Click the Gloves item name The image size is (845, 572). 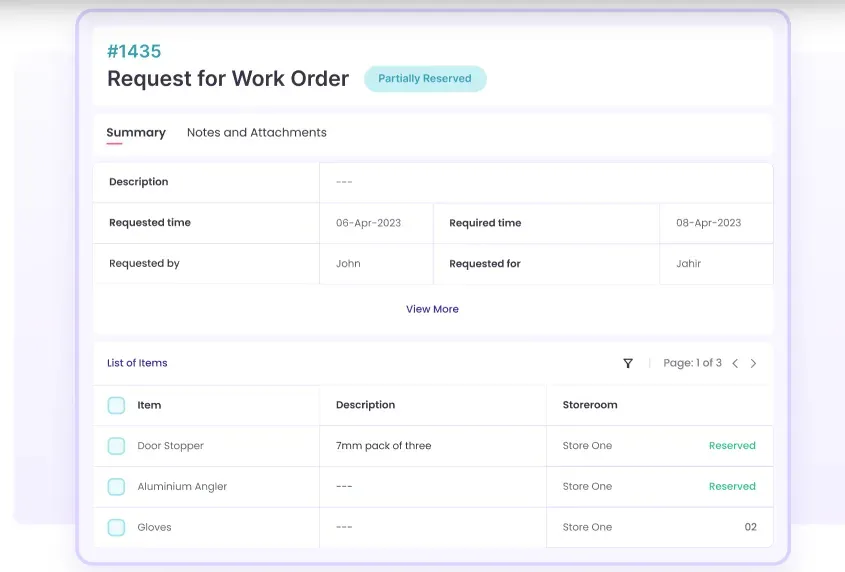click(154, 527)
